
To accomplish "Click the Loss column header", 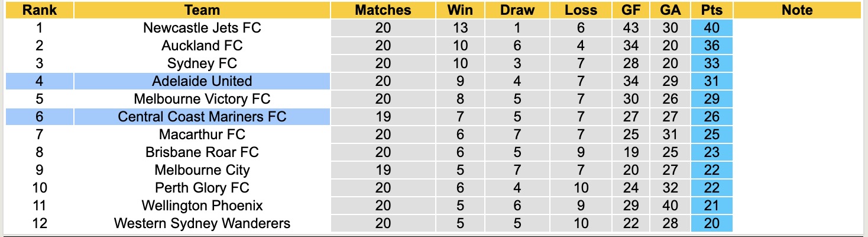I will [581, 10].
